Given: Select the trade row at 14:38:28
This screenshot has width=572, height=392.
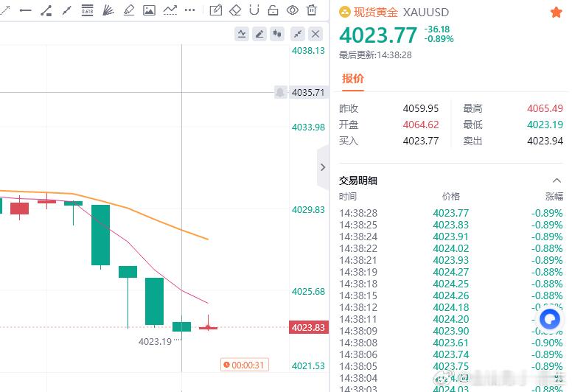Looking at the screenshot, I should coord(451,213).
